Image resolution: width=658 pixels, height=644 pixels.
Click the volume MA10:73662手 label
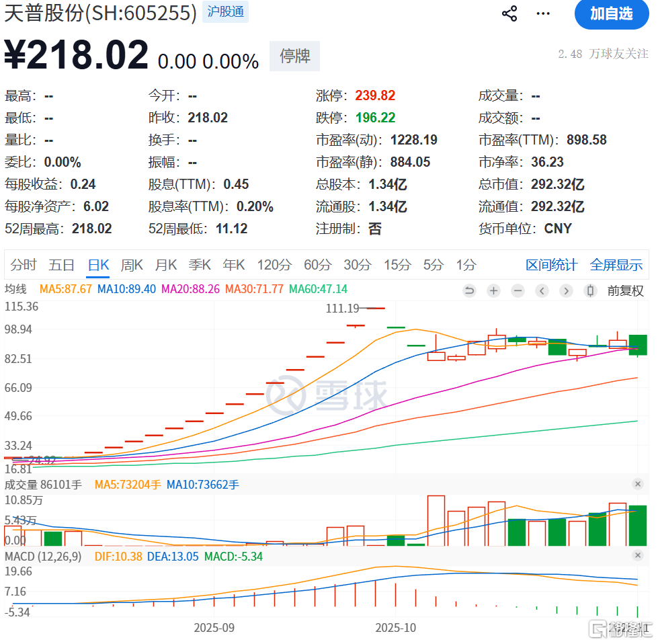(x=203, y=485)
